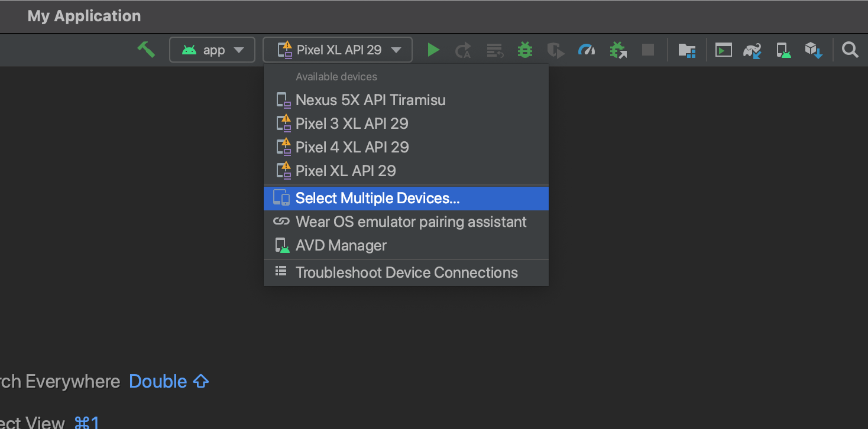
Task: Open AVD Manager from the dropdown menu
Action: pos(406,246)
